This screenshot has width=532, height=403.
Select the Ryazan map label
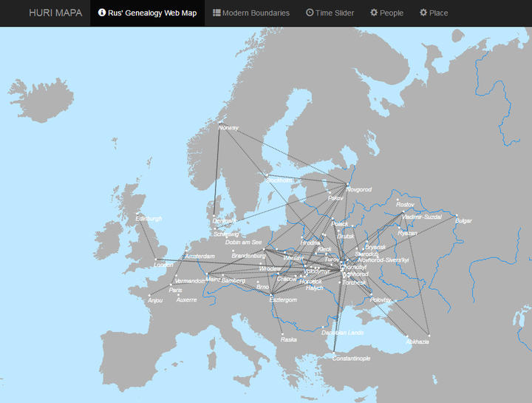tap(407, 233)
